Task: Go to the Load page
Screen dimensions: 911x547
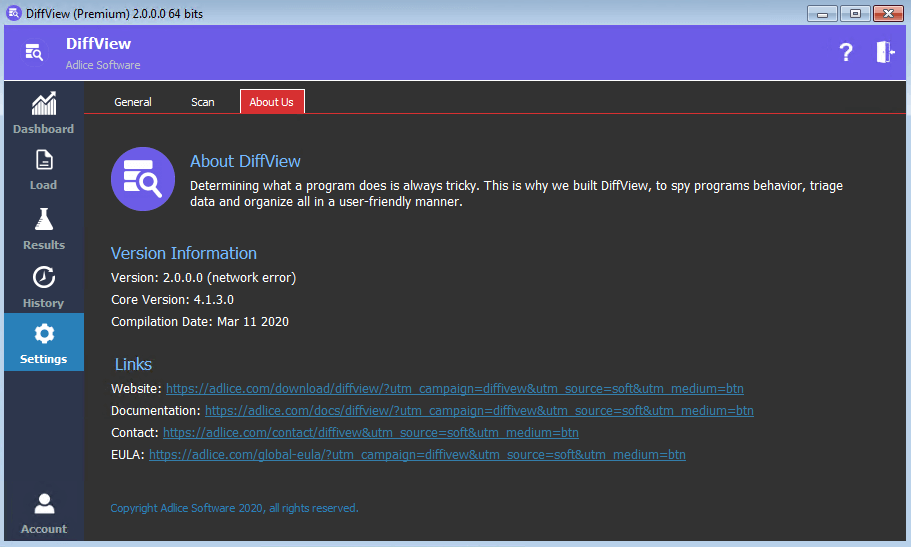Action: coord(43,170)
